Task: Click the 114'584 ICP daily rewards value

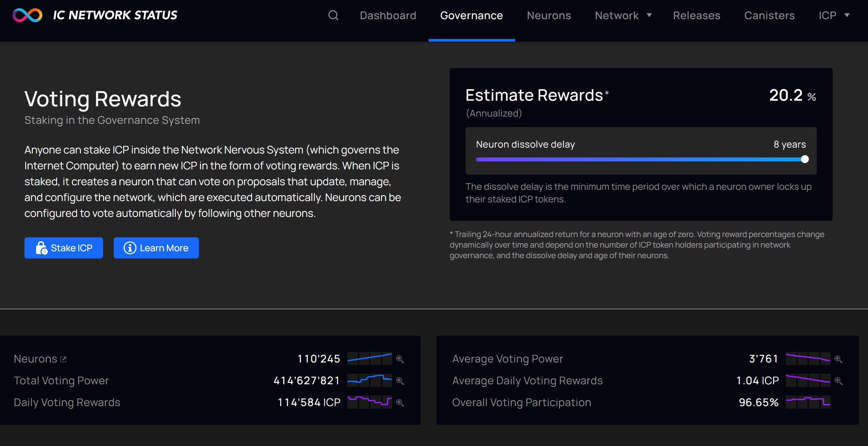Action: point(309,402)
